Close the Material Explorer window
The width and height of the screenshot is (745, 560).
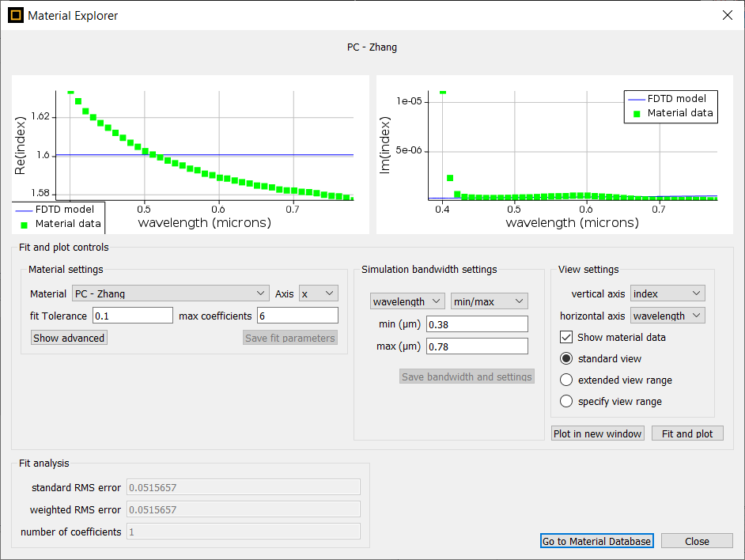[728, 15]
